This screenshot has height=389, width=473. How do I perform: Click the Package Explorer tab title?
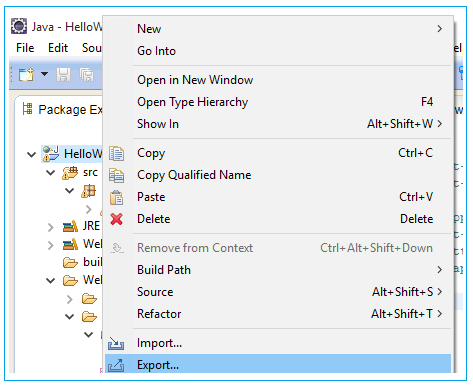pyautogui.click(x=70, y=110)
